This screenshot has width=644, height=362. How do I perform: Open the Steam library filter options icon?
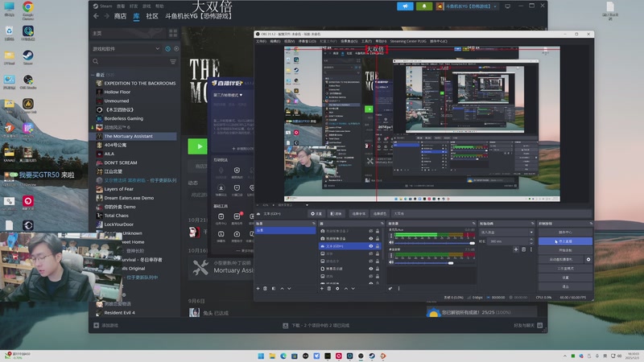click(173, 61)
